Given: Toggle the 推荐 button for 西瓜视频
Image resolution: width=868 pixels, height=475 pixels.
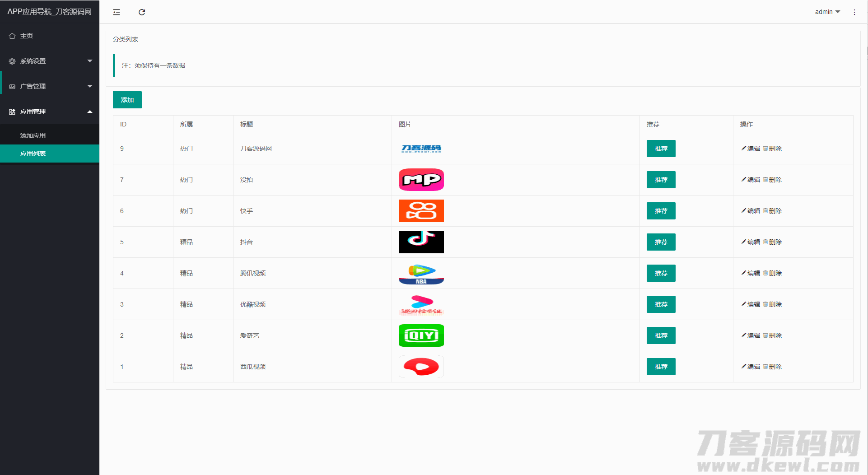Looking at the screenshot, I should tap(661, 367).
